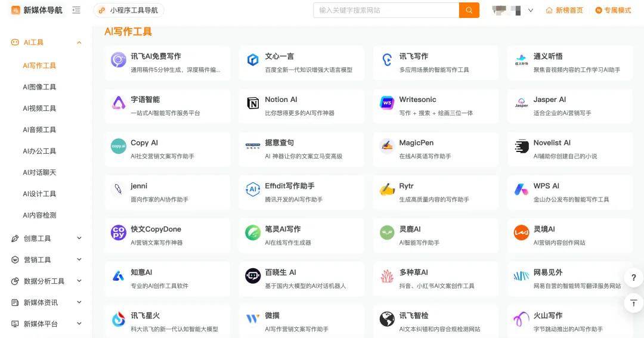The image size is (644, 338).
Task: Expand the 新媒体资讯 sidebar section
Action: 79,302
